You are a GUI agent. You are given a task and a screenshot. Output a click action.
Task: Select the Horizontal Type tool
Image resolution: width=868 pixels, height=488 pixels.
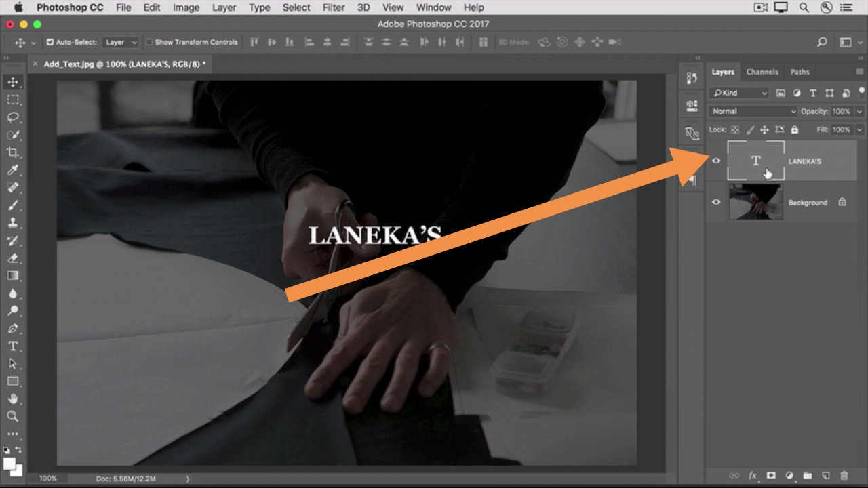13,346
